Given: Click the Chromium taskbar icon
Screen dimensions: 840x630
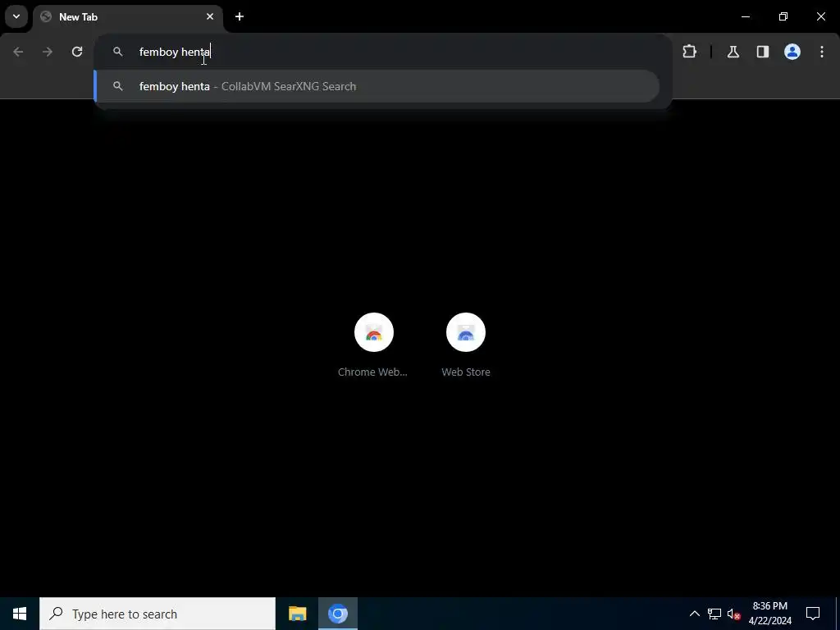Looking at the screenshot, I should [337, 614].
